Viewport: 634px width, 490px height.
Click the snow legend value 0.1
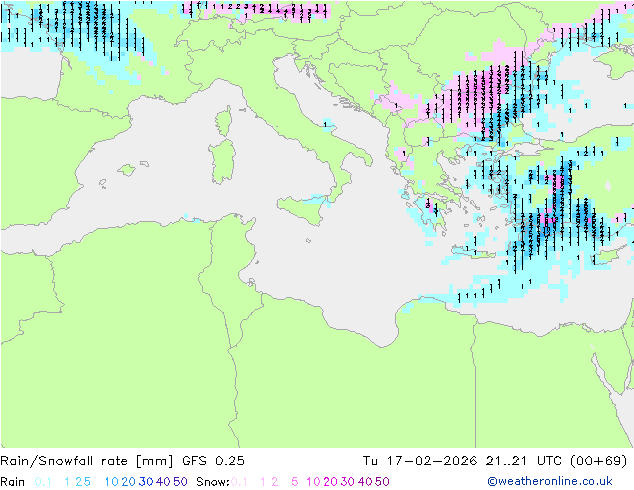[239, 482]
